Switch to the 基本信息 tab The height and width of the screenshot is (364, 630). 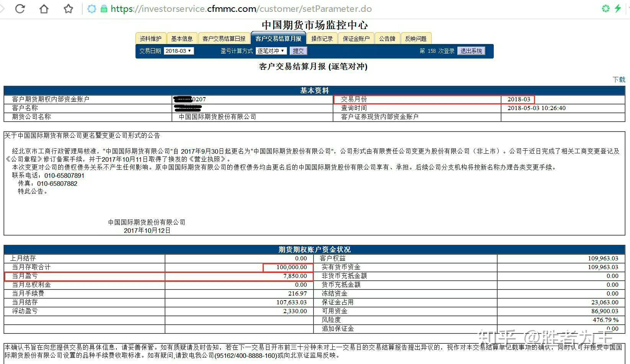point(182,38)
